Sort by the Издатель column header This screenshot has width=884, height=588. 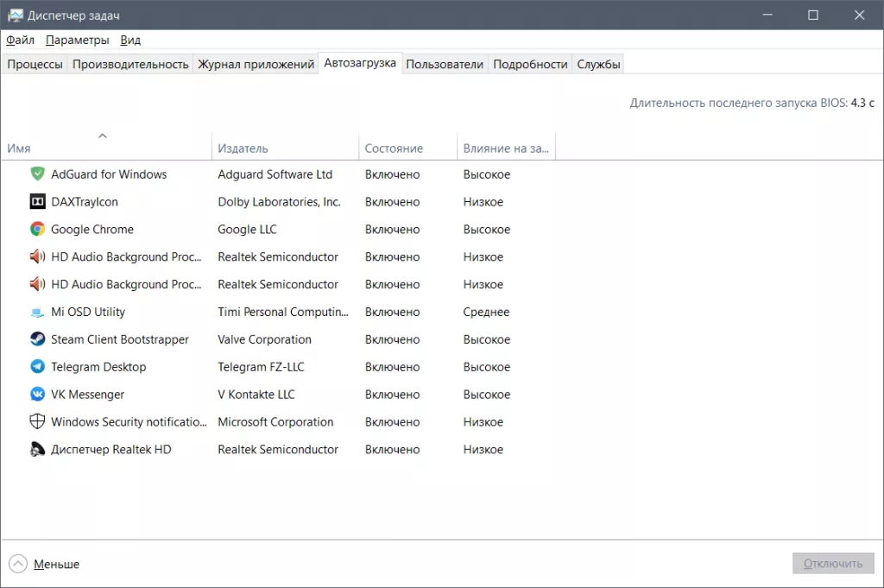coord(243,149)
